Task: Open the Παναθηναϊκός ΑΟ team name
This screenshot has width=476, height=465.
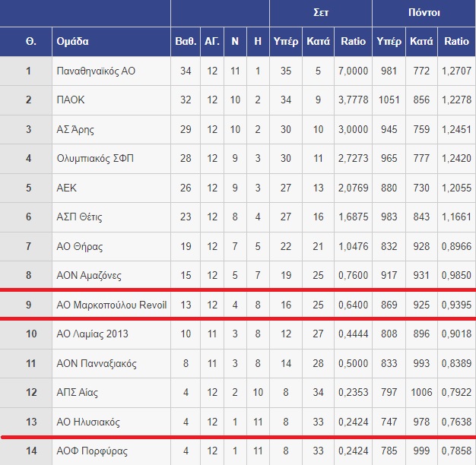Action: (96, 71)
